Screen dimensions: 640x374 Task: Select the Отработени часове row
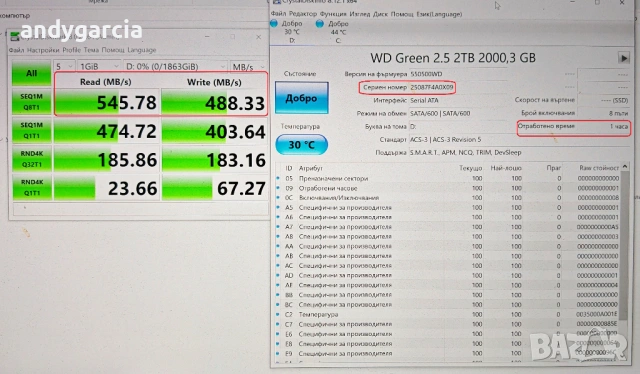(448, 188)
